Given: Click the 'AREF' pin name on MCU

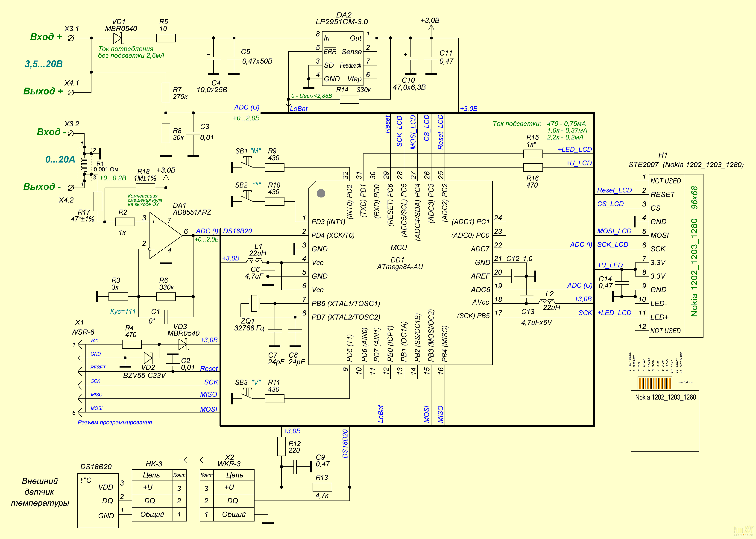Looking at the screenshot, I should click(480, 277).
